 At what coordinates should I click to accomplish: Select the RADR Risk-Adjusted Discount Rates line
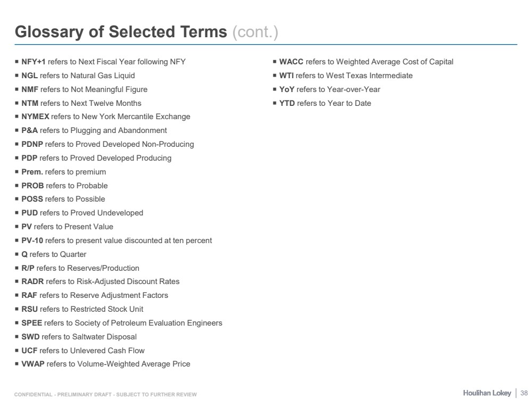point(100,281)
